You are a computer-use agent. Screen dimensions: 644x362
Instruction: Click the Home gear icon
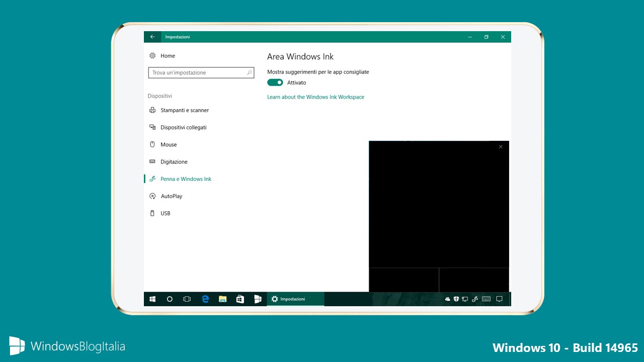pyautogui.click(x=152, y=56)
